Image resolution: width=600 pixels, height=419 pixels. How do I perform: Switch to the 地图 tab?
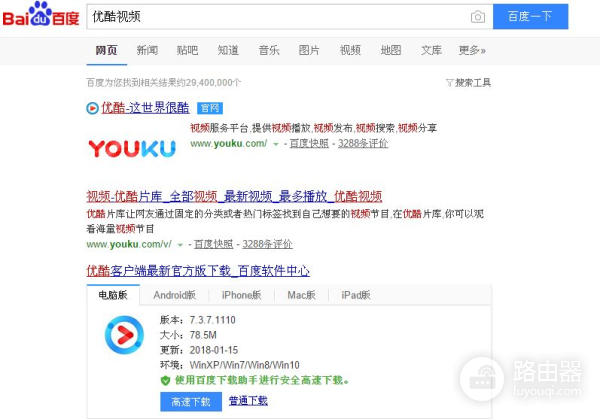[391, 50]
